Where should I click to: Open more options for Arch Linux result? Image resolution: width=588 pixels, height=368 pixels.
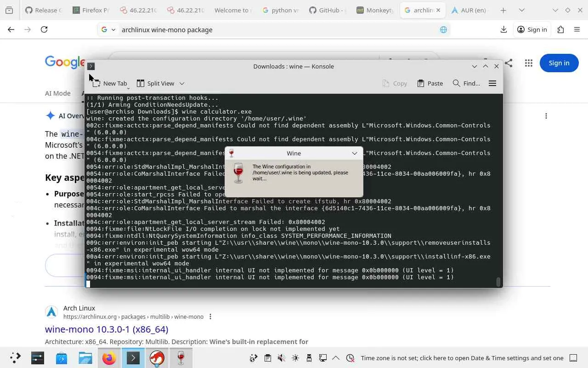coord(210,316)
